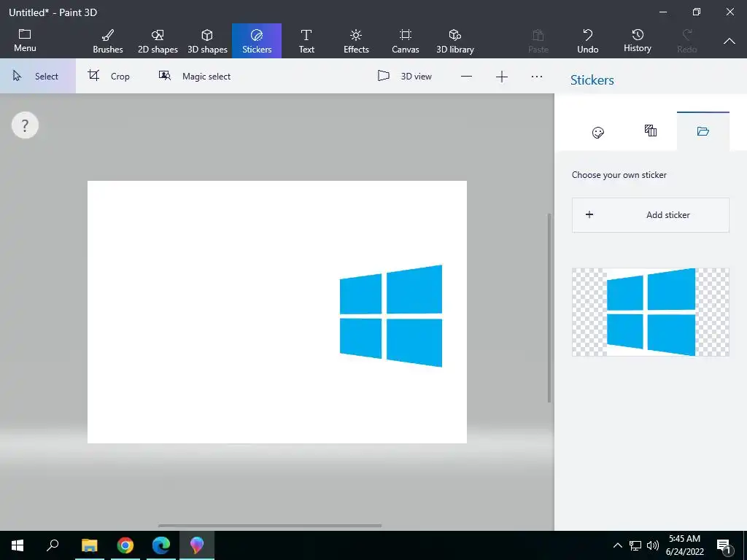747x560 pixels.
Task: Open the notification action center
Action: [724, 545]
